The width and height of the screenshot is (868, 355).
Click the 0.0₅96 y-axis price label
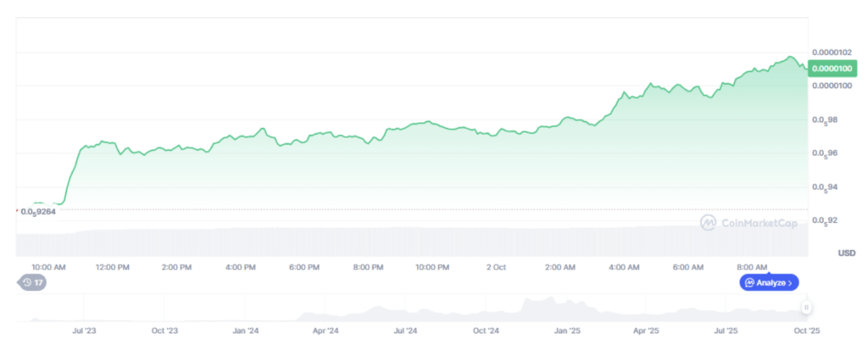pos(825,153)
